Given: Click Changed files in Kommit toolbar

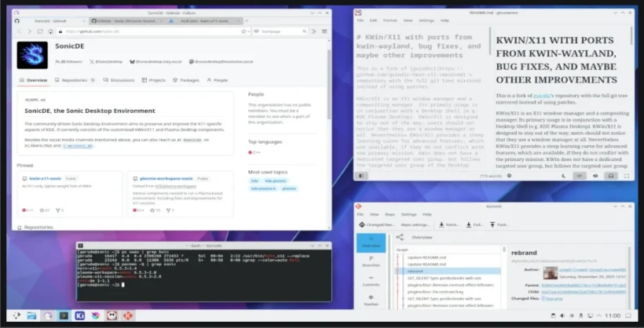Looking at the screenshot, I should pyautogui.click(x=377, y=224).
